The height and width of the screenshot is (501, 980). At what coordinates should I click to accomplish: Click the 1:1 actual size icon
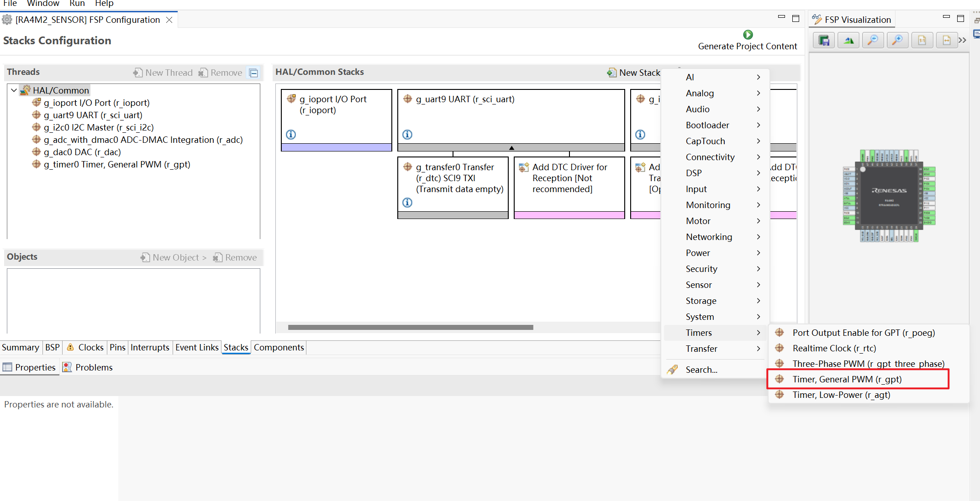(922, 41)
